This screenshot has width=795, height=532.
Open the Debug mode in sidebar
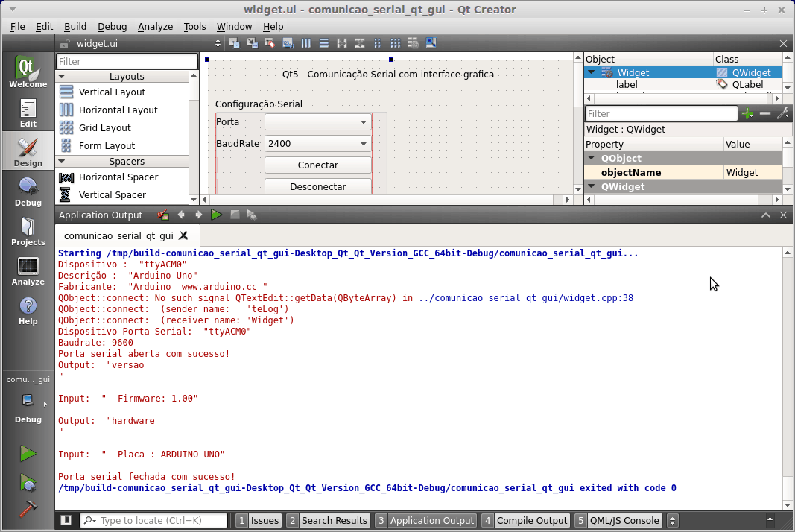pyautogui.click(x=28, y=191)
